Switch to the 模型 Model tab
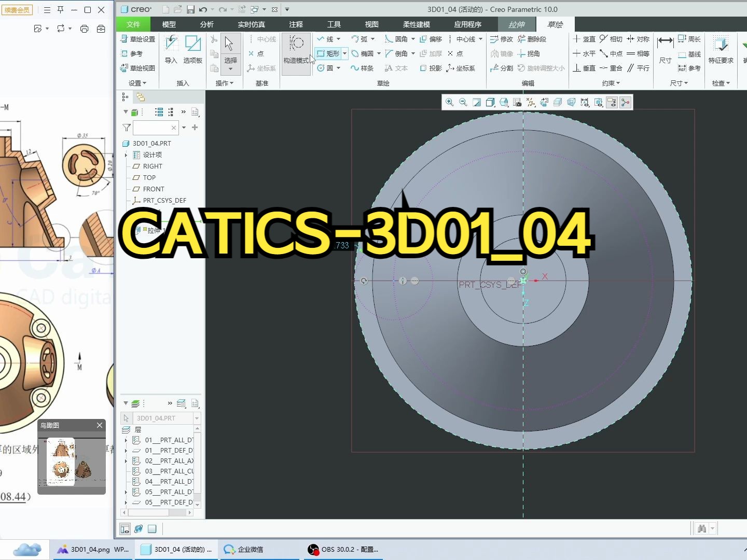 point(169,24)
